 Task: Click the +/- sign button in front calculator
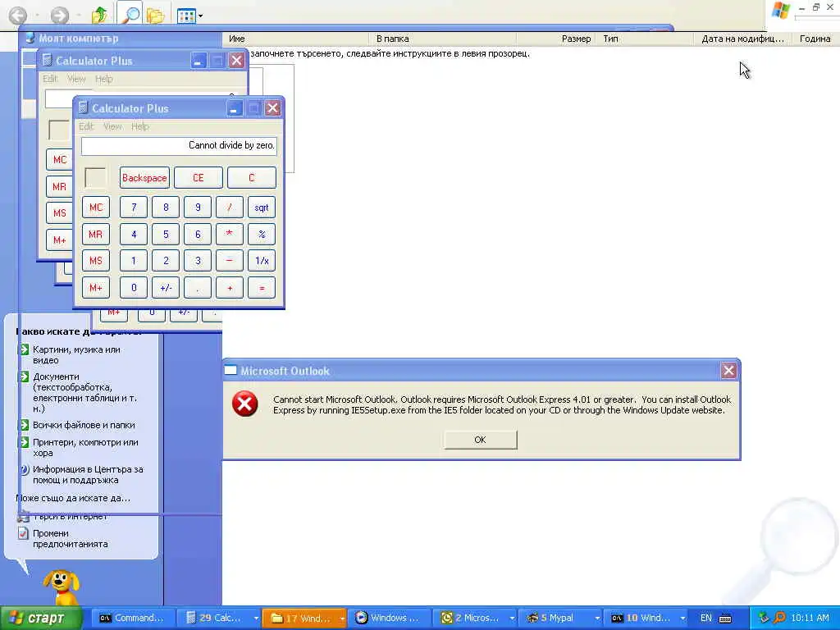coord(166,288)
